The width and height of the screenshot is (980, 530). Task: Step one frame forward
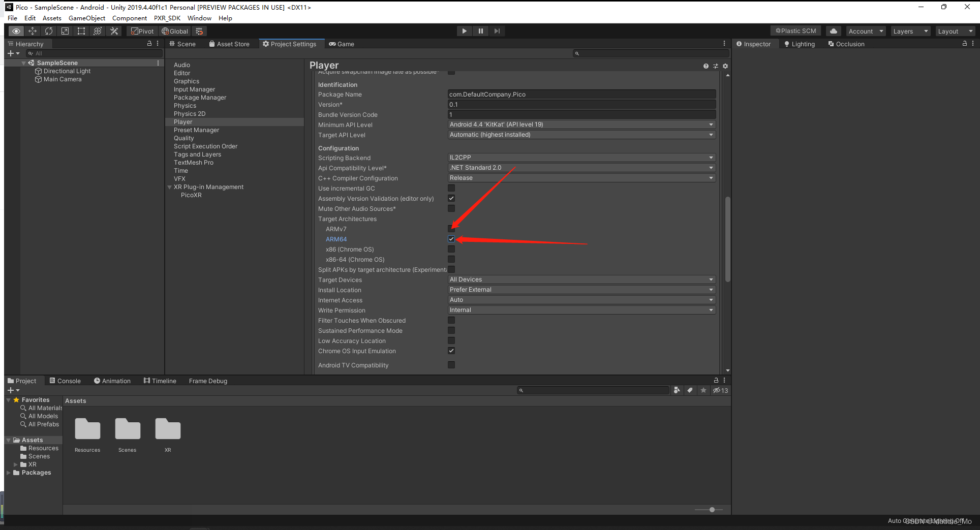click(497, 31)
